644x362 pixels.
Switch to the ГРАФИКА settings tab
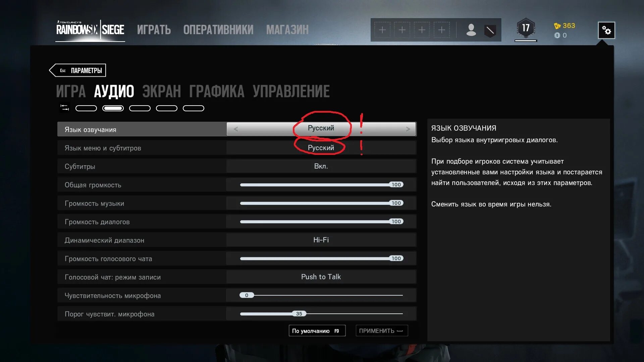click(x=217, y=92)
